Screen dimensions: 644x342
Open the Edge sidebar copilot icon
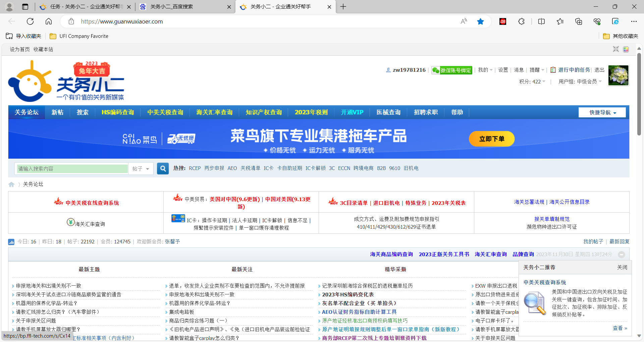click(x=615, y=21)
